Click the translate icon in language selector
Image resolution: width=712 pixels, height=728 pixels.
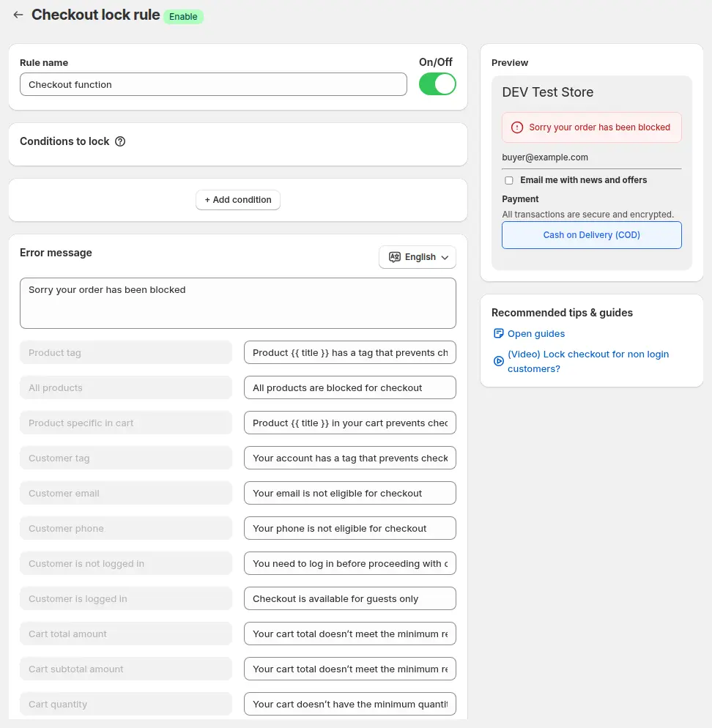395,257
